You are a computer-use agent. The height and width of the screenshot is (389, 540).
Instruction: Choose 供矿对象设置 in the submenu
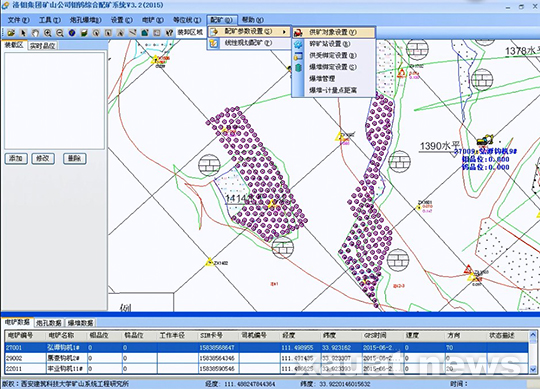tap(333, 32)
